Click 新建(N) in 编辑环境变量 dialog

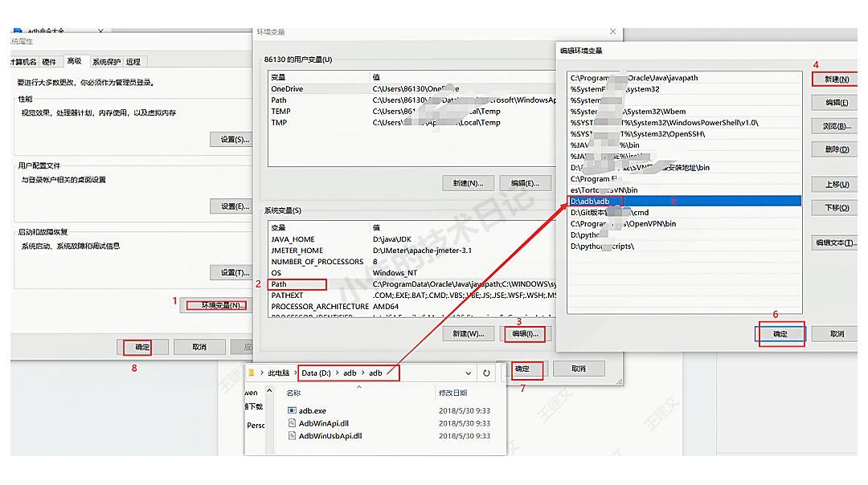pos(837,79)
